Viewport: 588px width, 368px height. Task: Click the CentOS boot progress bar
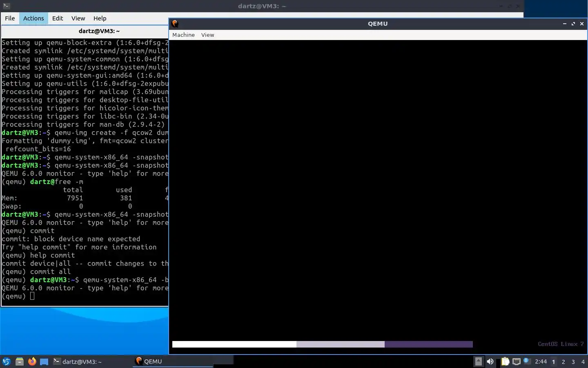tap(322, 344)
